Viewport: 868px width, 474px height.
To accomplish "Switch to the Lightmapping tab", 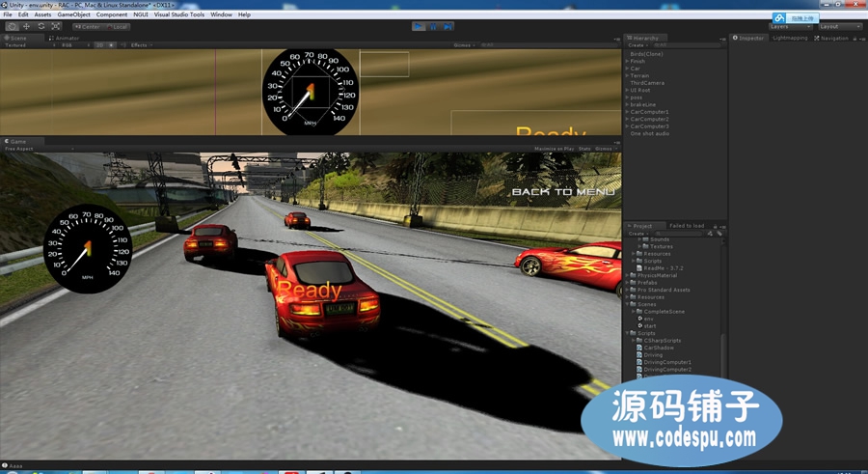I will [789, 38].
